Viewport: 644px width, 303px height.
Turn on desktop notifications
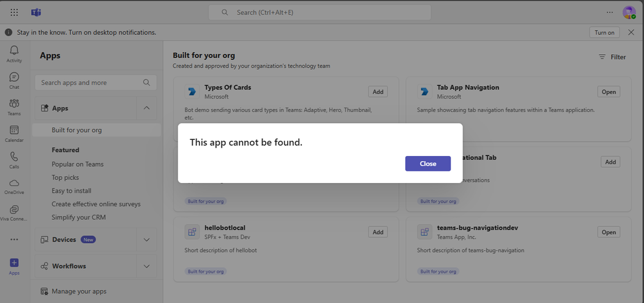point(604,32)
